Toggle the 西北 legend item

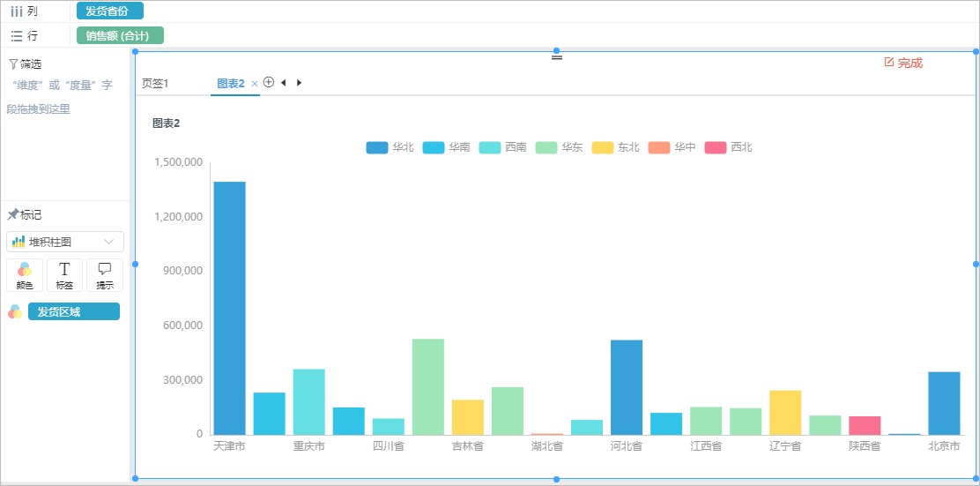click(728, 147)
